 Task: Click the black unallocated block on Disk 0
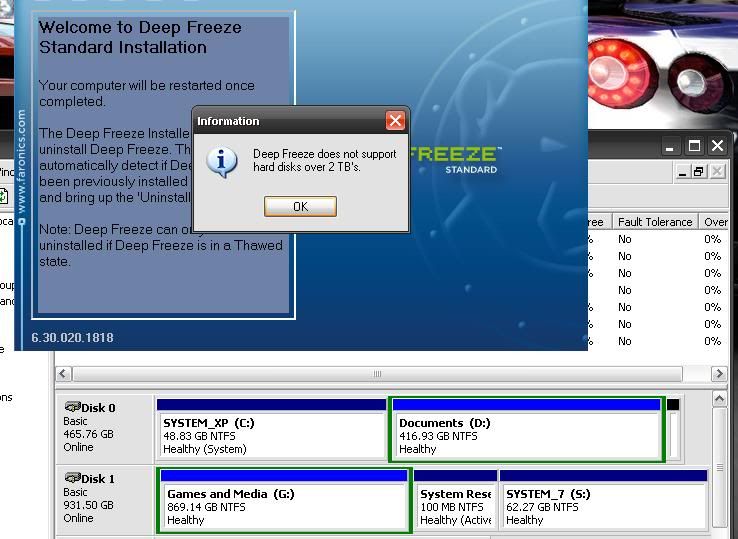[x=673, y=428]
